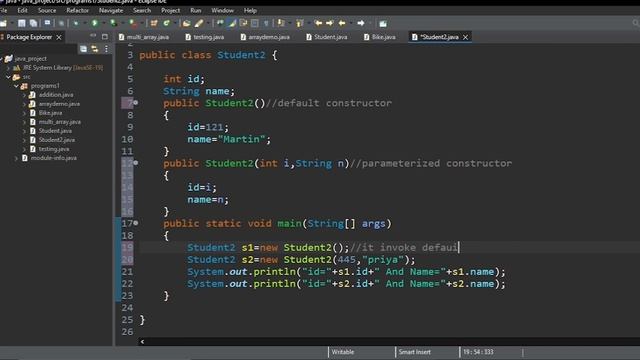
Task: Click on the line 'name="Martin";'
Action: pyautogui.click(x=229, y=139)
